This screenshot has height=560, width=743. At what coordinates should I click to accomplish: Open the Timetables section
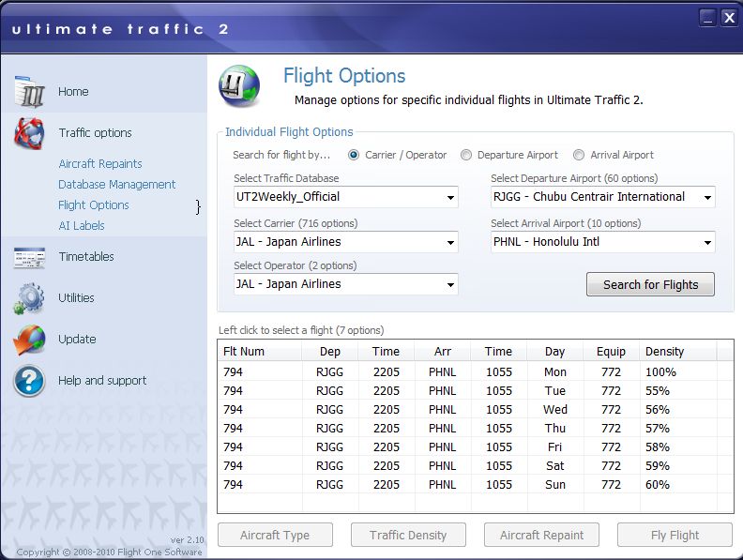86,256
